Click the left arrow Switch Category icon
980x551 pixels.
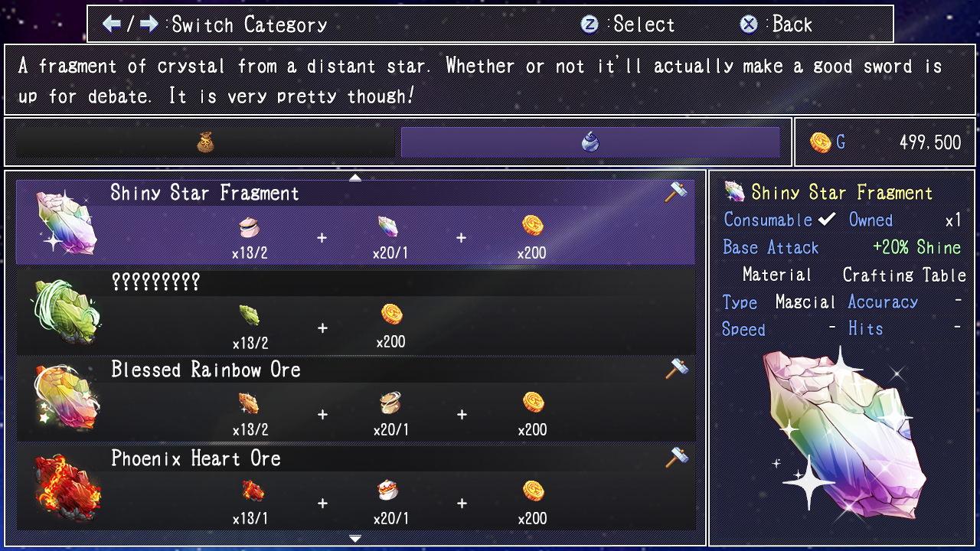[x=112, y=24]
